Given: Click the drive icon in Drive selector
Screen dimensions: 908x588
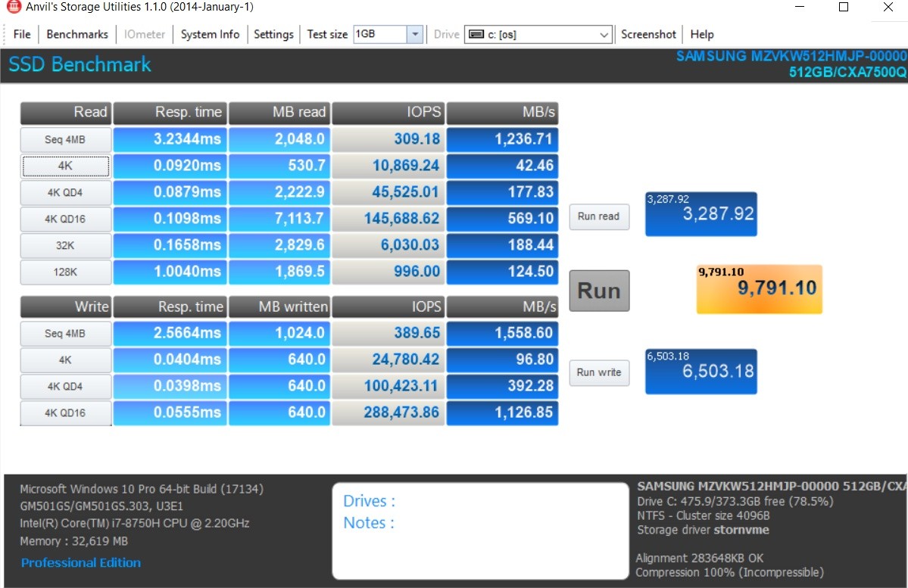Looking at the screenshot, I should point(476,34).
